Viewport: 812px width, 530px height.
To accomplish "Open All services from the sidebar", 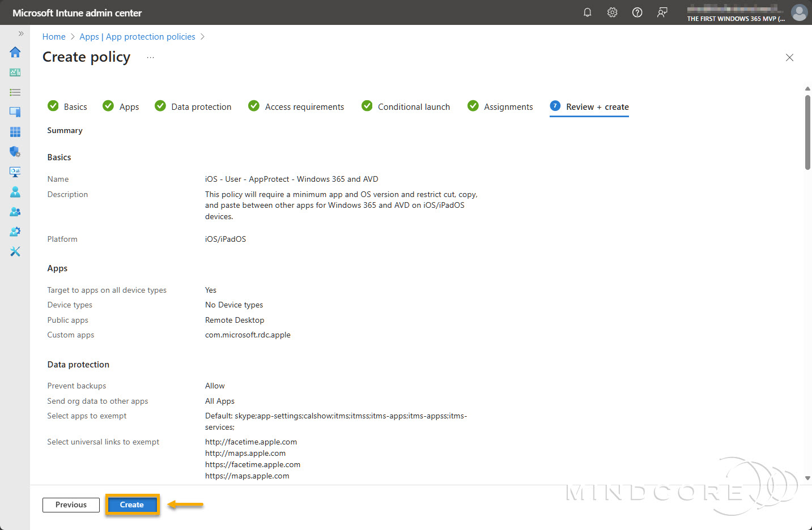I will 15,92.
